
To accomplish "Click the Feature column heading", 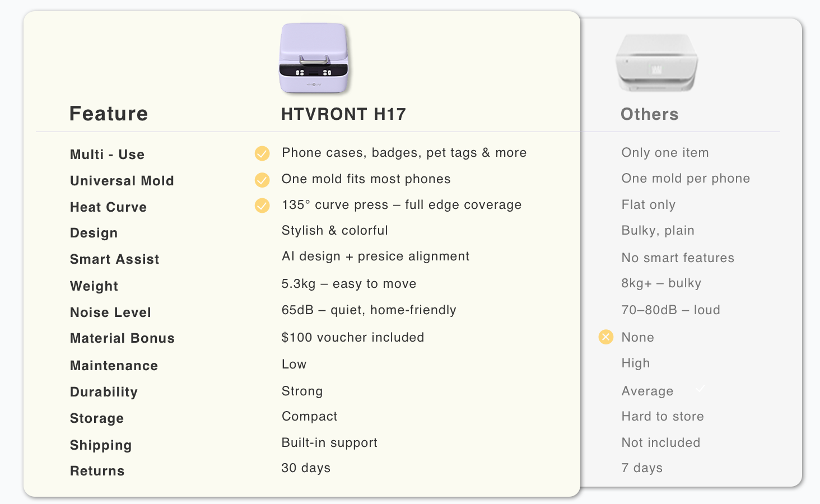I will click(109, 114).
